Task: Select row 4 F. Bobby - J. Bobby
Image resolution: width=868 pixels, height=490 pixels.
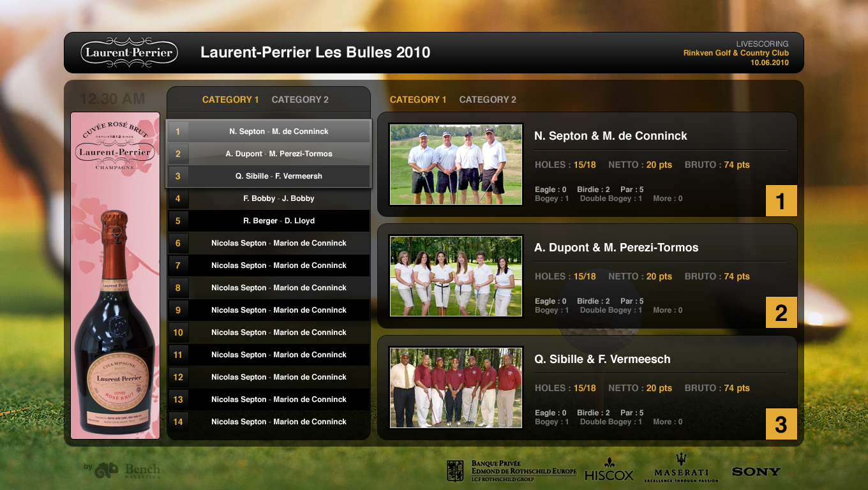Action: coord(269,198)
